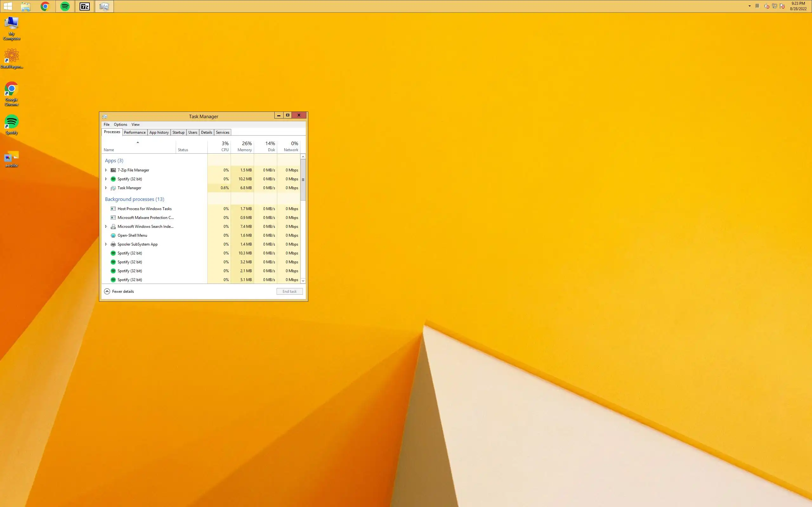Viewport: 812px width, 507px height.
Task: Click the Spotify icon in the taskbar
Action: 65,6
